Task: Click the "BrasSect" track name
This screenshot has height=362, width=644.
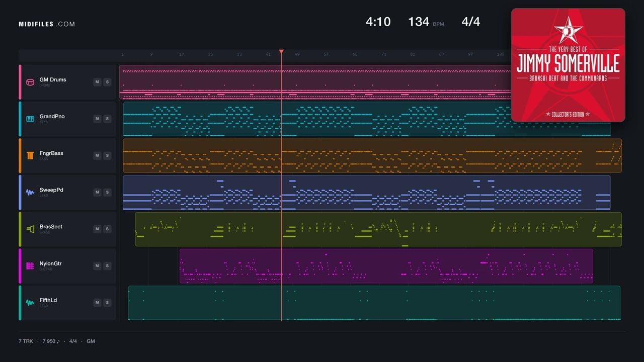Action: 51,226
